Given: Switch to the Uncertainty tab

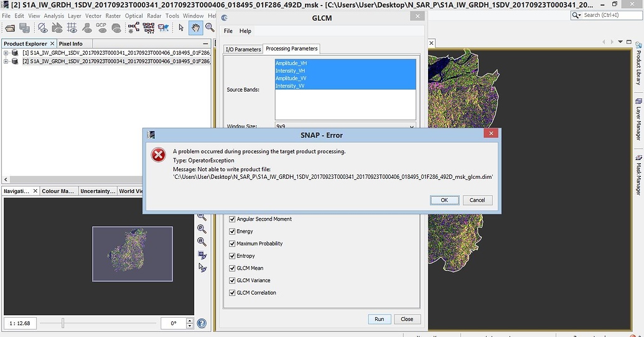Looking at the screenshot, I should coord(98,191).
